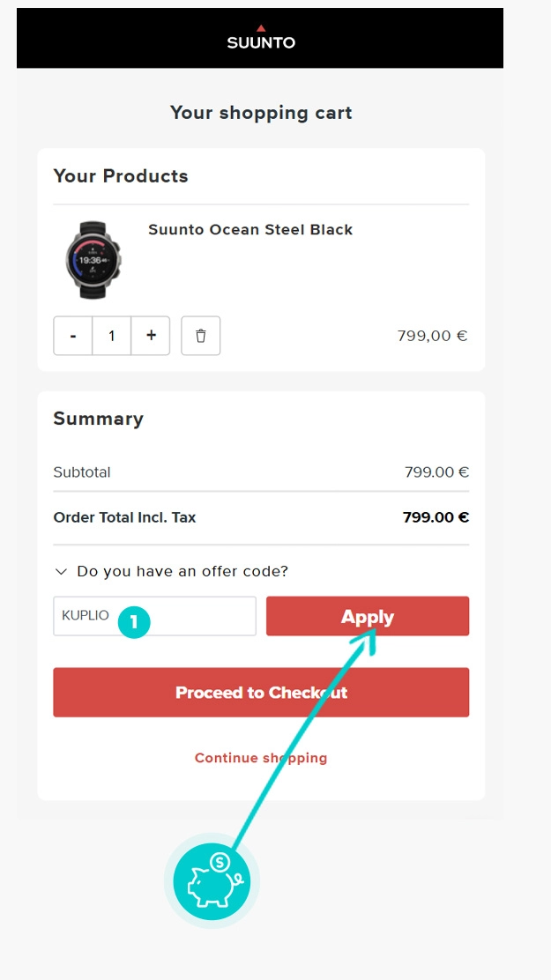Click the Subtotal amount 799.00 €
The width and height of the screenshot is (551, 980).
coord(436,472)
